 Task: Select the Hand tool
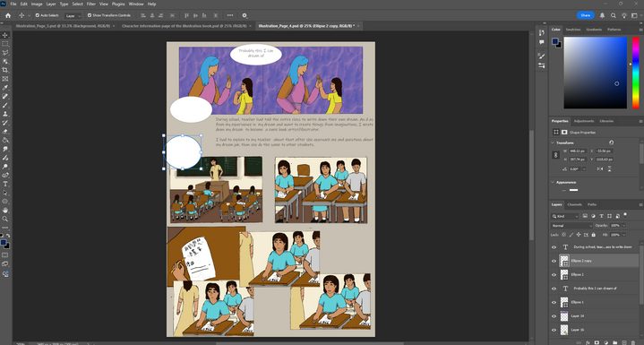(x=5, y=211)
